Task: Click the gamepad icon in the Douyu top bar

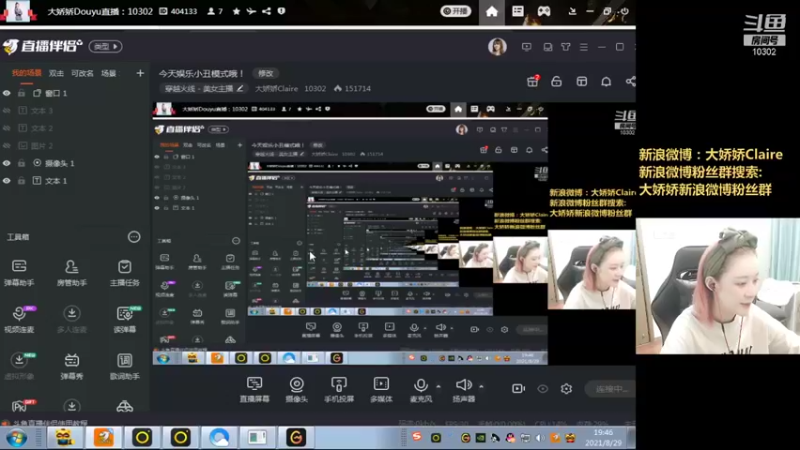Action: pyautogui.click(x=544, y=11)
